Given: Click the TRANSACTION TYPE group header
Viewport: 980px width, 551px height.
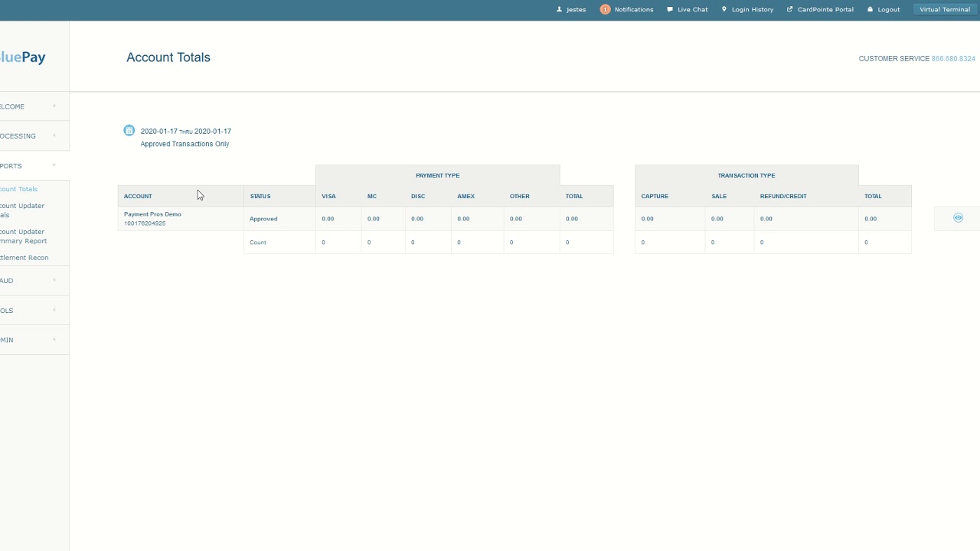Looking at the screenshot, I should pos(746,175).
